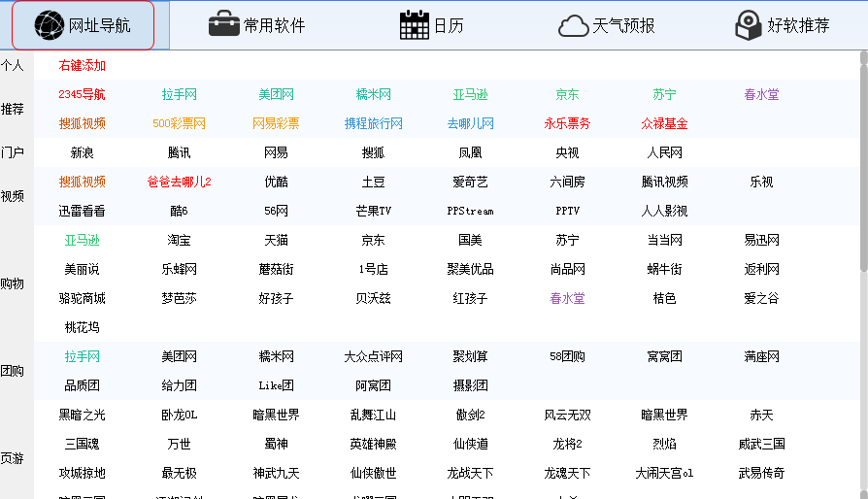This screenshot has height=499, width=868.
Task: Open the 武易传奇 game link
Action: (761, 473)
